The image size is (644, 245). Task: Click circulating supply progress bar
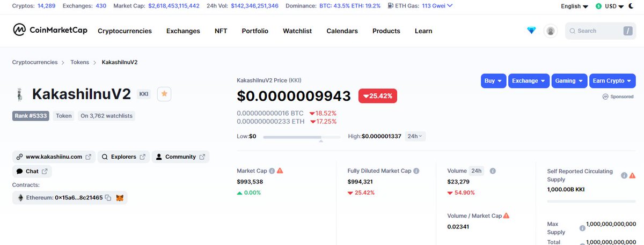click(591, 202)
